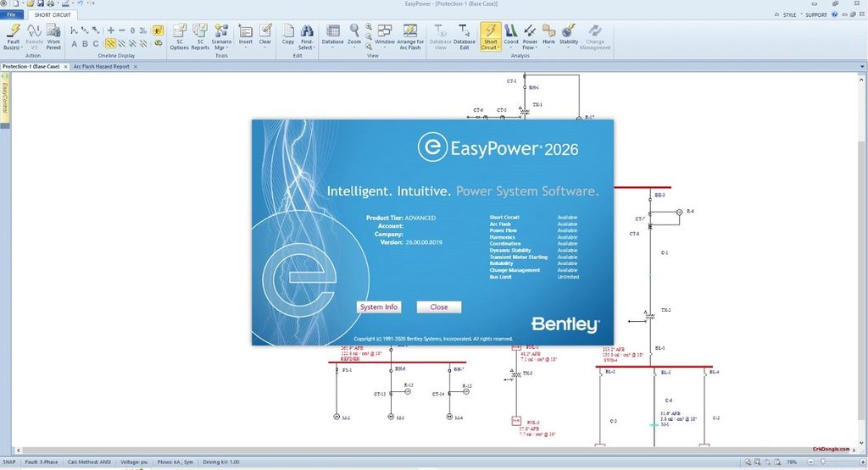
Task: Switch to Arc Flash Hazard Report tab
Action: (102, 66)
